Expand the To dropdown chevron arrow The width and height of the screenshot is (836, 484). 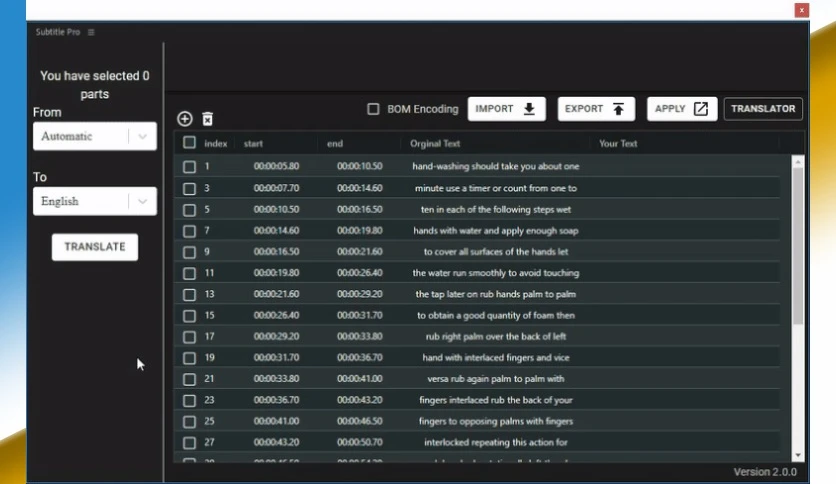coord(142,201)
